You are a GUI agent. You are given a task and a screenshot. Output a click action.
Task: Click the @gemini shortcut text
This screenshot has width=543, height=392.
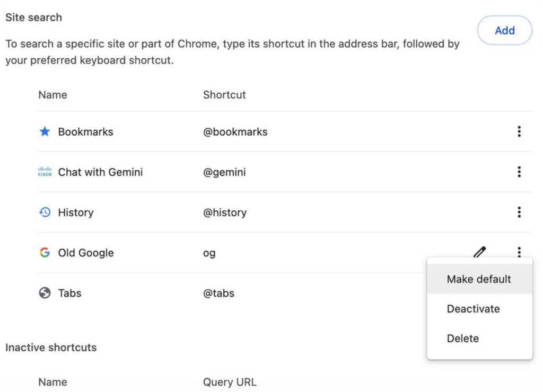click(224, 172)
